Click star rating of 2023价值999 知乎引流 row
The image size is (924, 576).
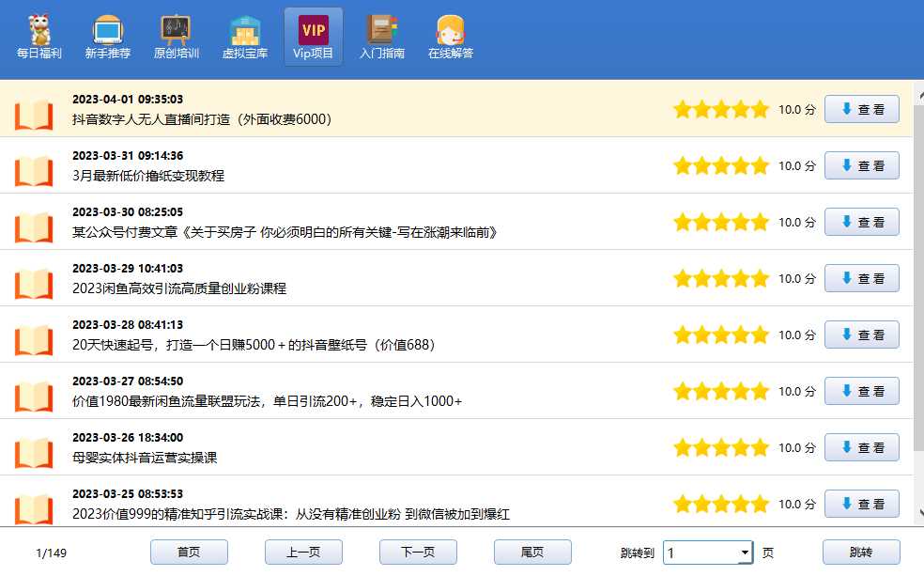click(721, 504)
